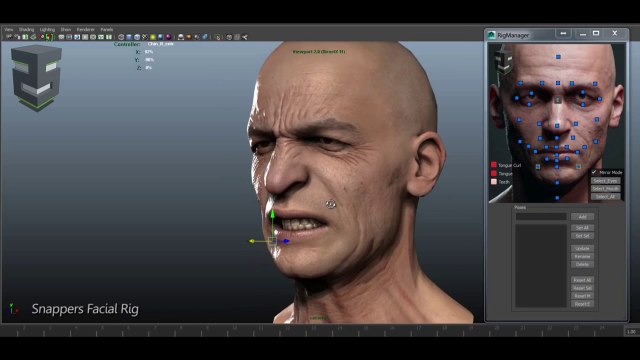Click the purple sphere toolbar icon

click(168, 37)
